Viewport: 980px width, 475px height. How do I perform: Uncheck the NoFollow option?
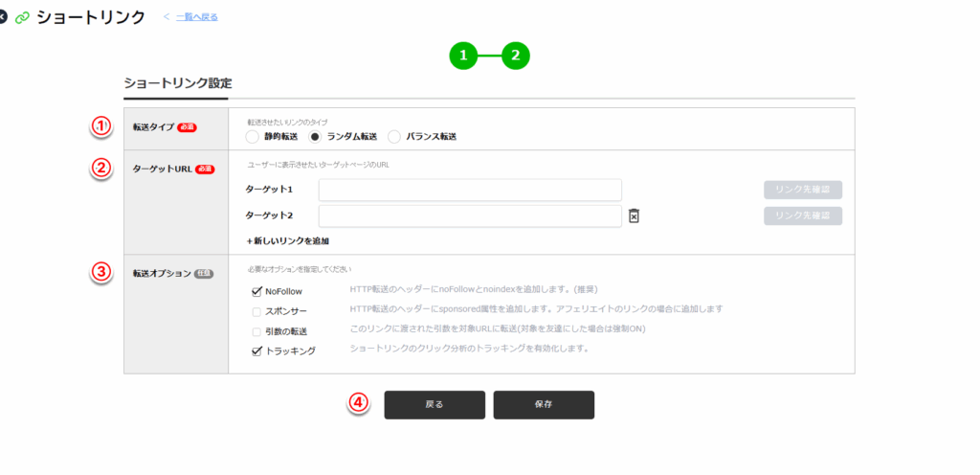[x=256, y=291]
